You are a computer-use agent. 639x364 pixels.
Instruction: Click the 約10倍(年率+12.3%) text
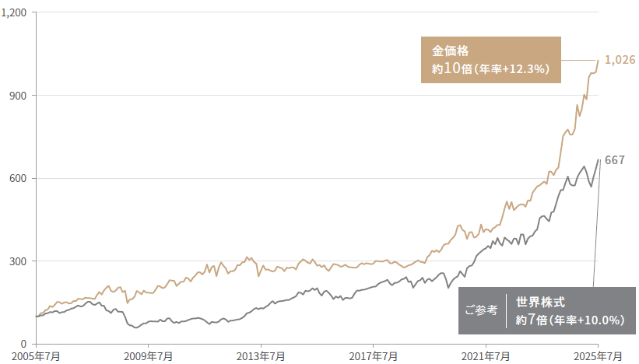point(491,68)
